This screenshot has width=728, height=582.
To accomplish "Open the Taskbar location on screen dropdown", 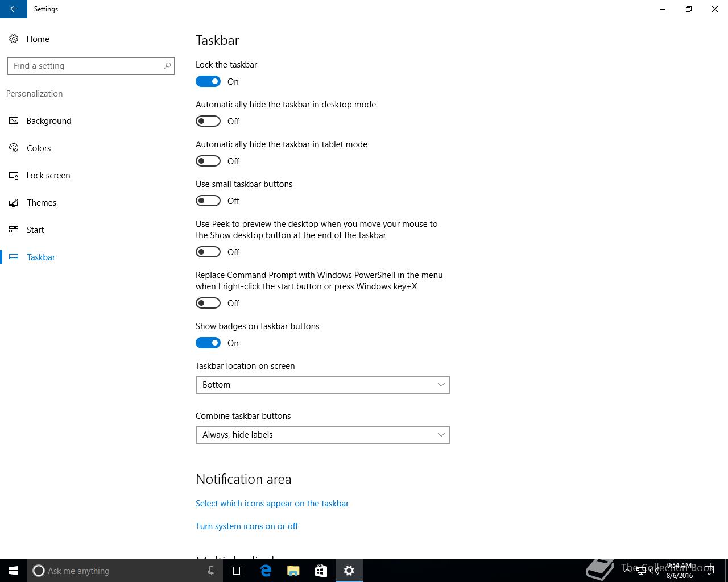I will click(x=323, y=385).
